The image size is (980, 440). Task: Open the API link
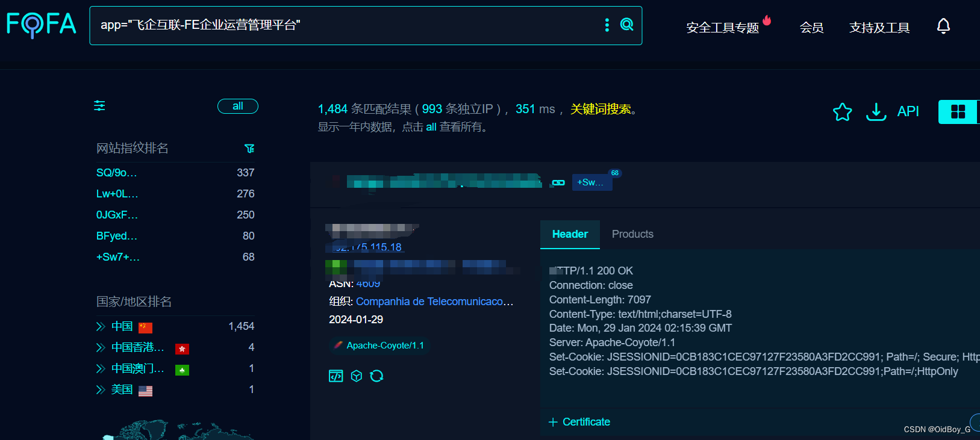pyautogui.click(x=908, y=111)
